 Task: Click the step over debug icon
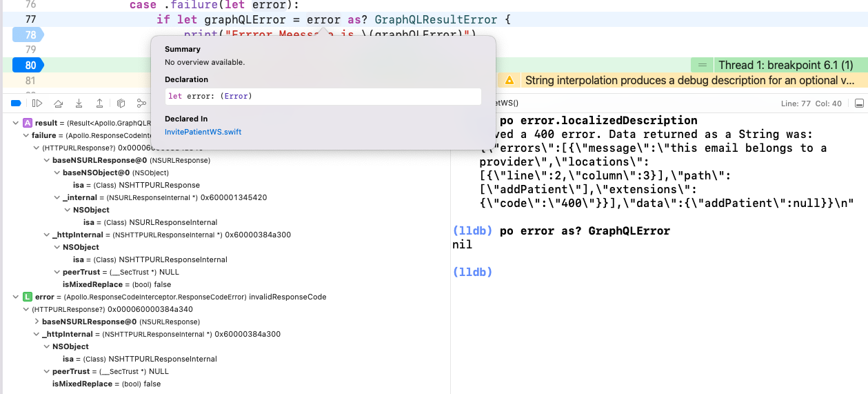pyautogui.click(x=59, y=104)
